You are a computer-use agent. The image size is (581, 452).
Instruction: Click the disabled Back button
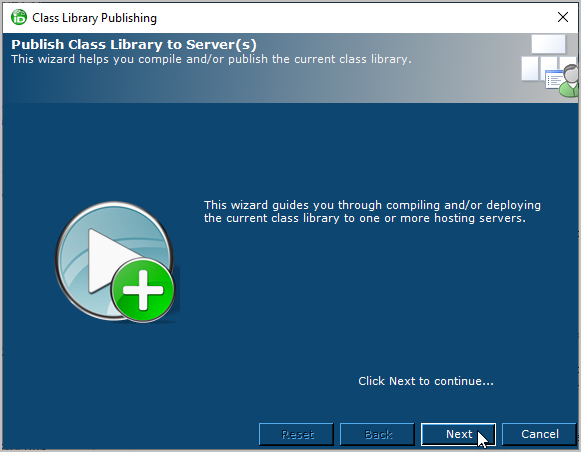click(x=377, y=434)
